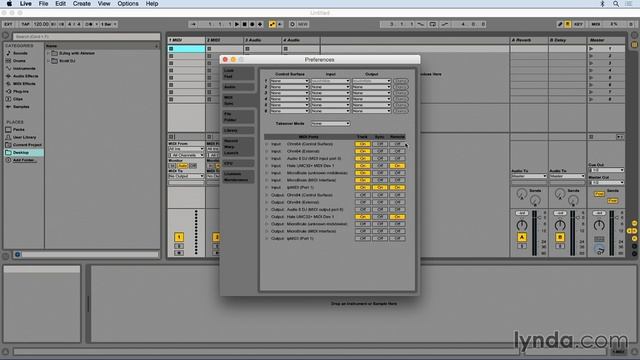Adjust the Master track pan knob
The image size is (640, 360).
[599, 225]
